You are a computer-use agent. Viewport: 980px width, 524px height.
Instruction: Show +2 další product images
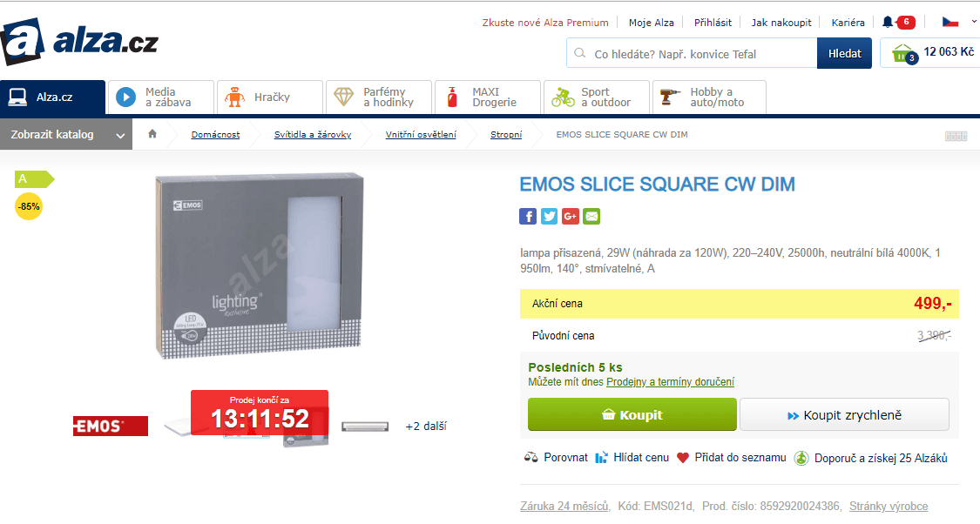(x=426, y=427)
